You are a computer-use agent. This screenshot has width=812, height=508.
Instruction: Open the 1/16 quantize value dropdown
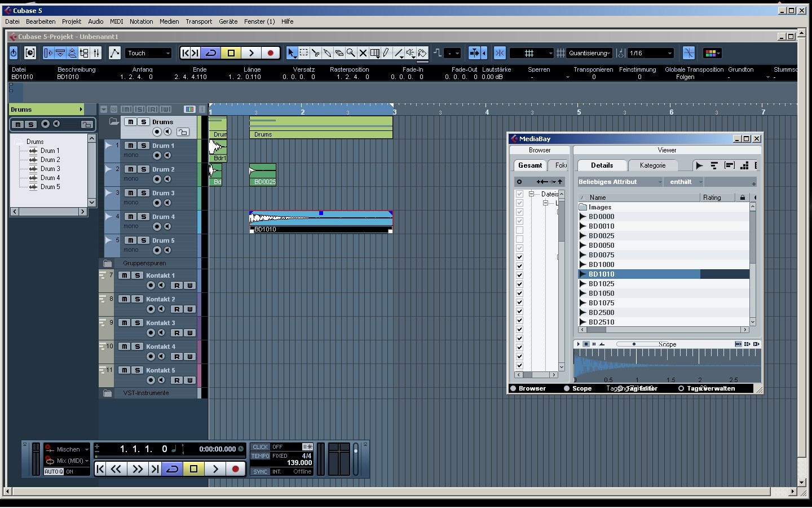point(651,53)
